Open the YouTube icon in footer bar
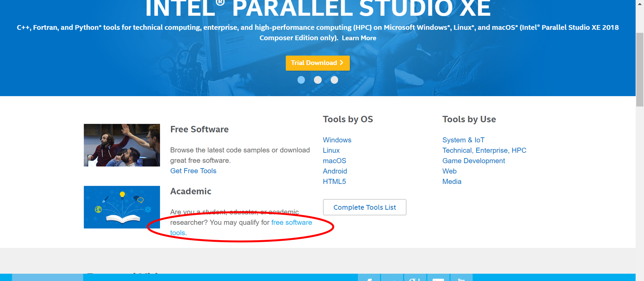 point(461,277)
